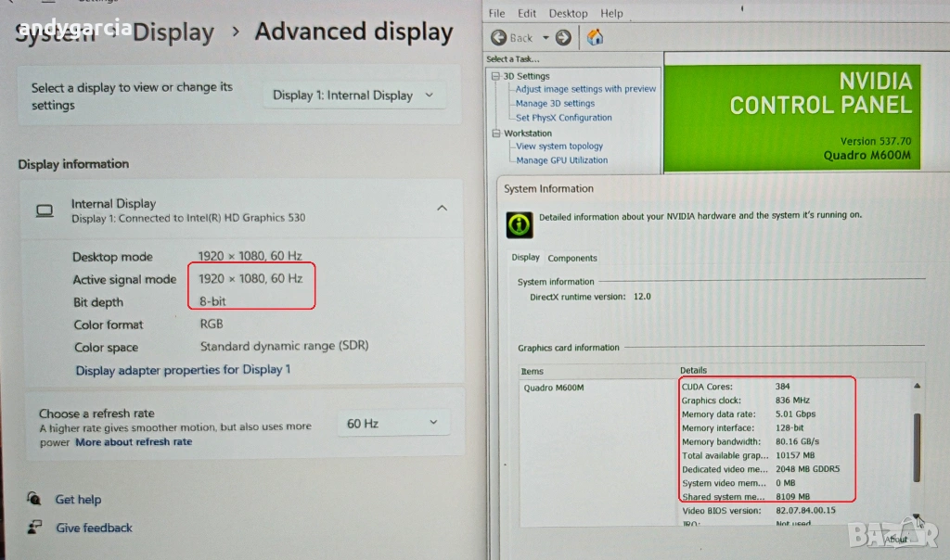Click the Forward arrow icon in NVIDIA toolbar

pyautogui.click(x=563, y=38)
